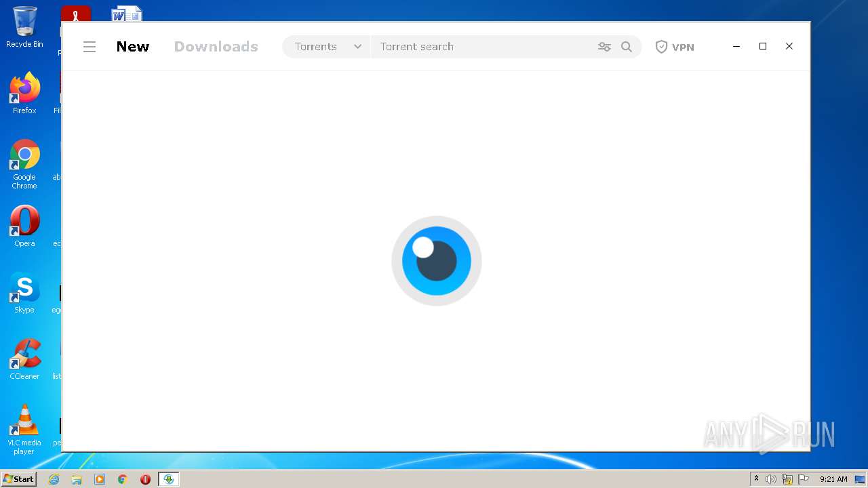Open the Word document on desktop

click(127, 14)
